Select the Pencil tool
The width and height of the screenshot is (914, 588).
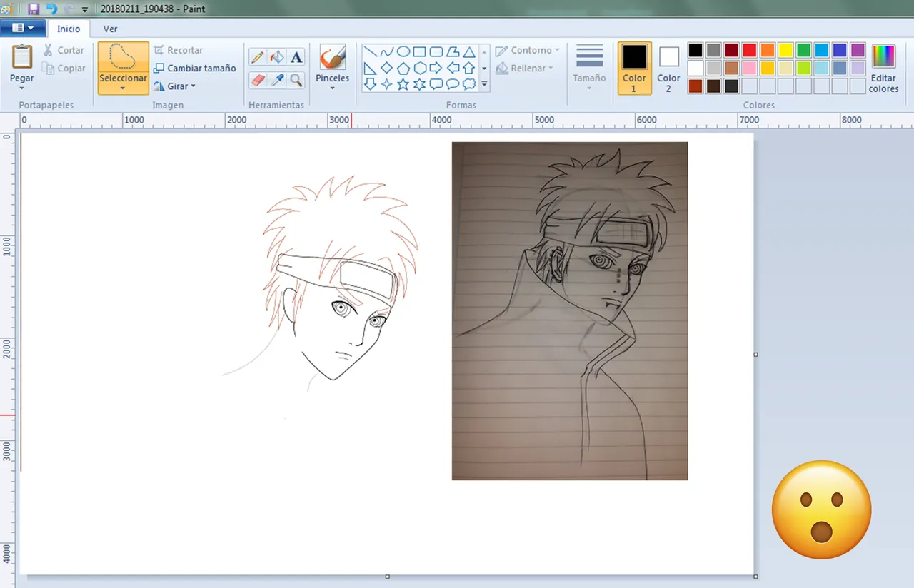pyautogui.click(x=258, y=57)
